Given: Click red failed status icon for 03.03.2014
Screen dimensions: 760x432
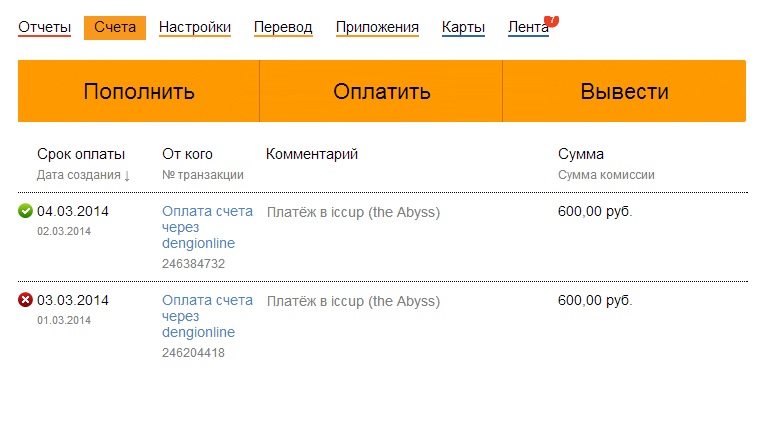Looking at the screenshot, I should 25,299.
